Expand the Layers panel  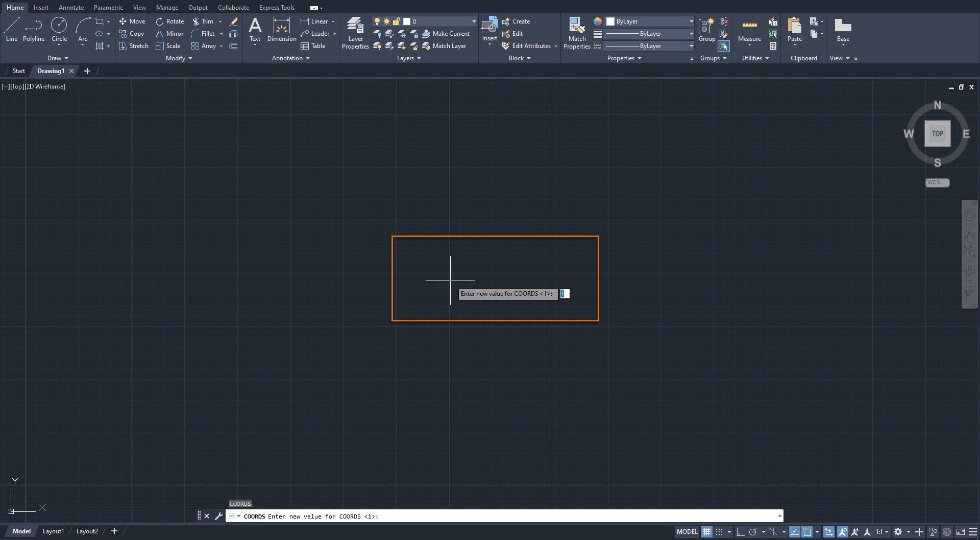coord(409,58)
